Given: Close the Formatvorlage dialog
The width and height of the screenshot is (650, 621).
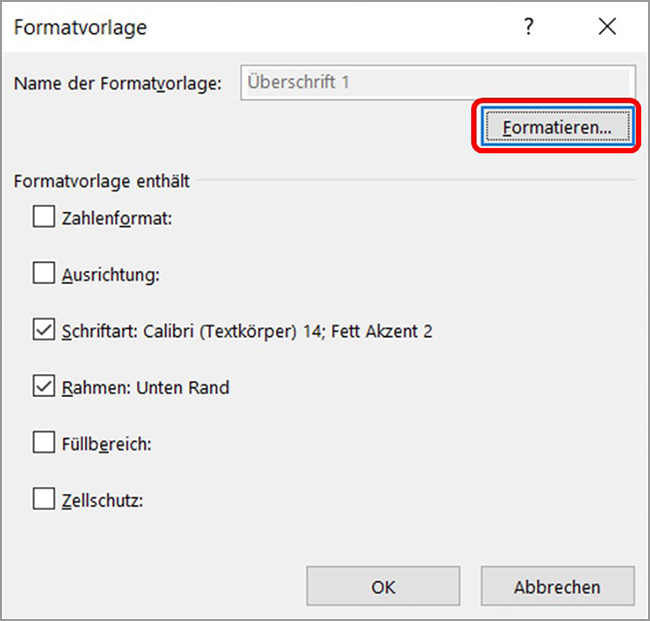Looking at the screenshot, I should tap(607, 27).
